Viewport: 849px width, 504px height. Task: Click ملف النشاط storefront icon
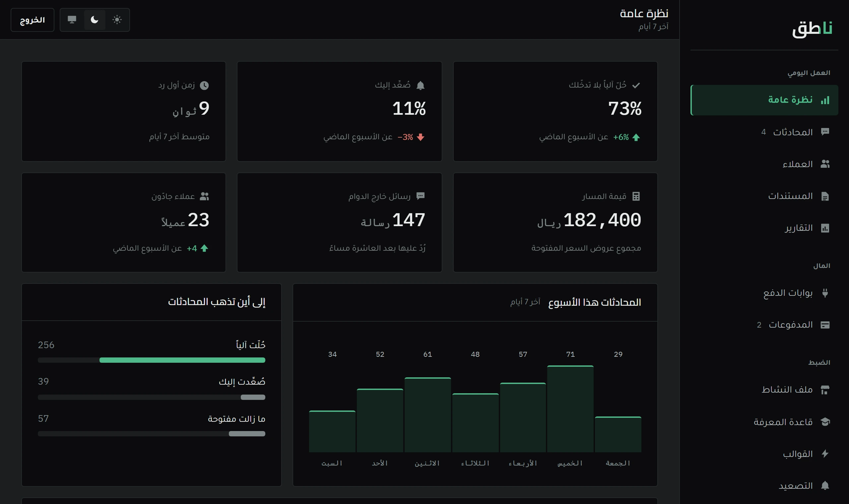pos(825,390)
